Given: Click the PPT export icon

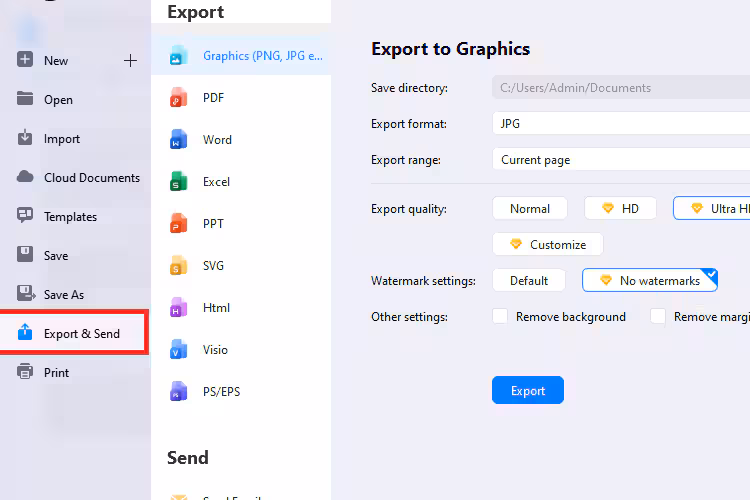Looking at the screenshot, I should click(179, 224).
